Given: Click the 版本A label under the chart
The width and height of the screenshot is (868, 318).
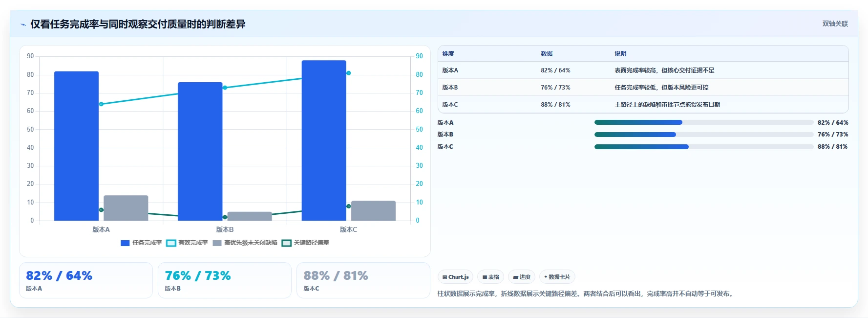Looking at the screenshot, I should pos(101,229).
